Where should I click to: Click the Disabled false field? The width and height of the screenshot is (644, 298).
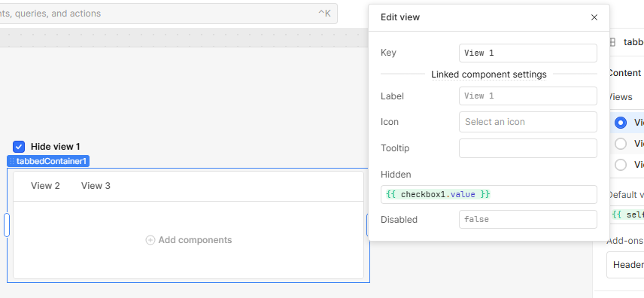tap(528, 220)
